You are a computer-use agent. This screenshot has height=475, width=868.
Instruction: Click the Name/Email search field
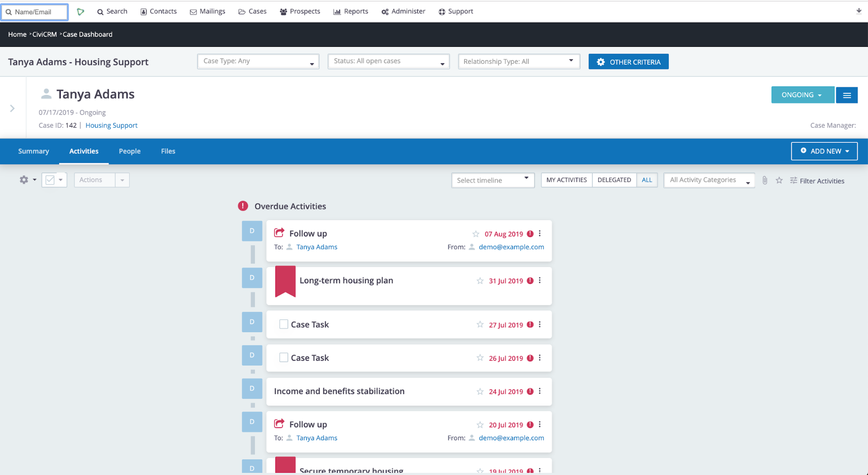pos(35,12)
